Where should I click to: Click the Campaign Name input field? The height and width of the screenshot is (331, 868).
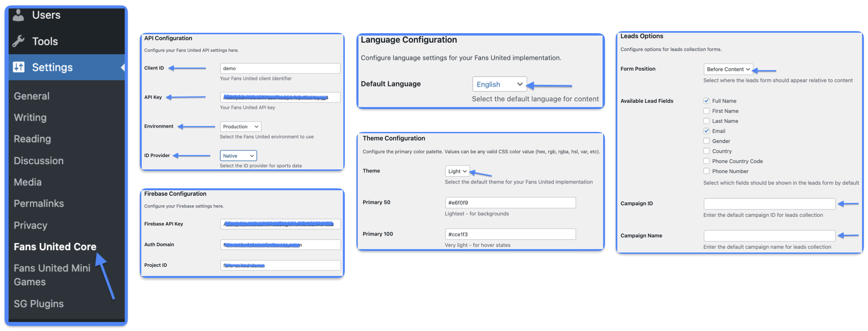click(769, 236)
